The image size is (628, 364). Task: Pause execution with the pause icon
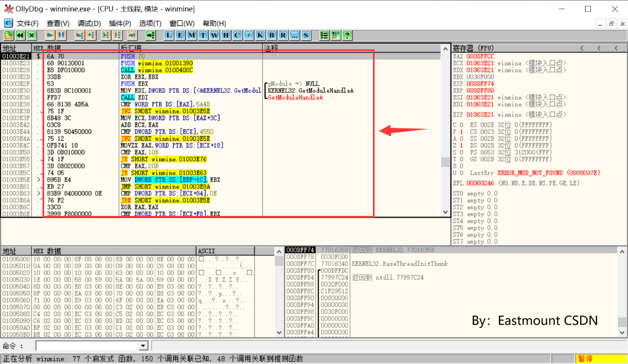61,35
